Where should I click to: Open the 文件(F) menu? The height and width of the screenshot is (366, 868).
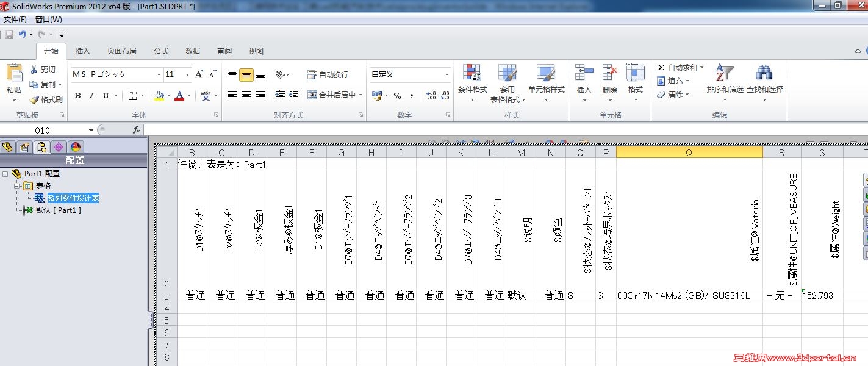(x=15, y=20)
